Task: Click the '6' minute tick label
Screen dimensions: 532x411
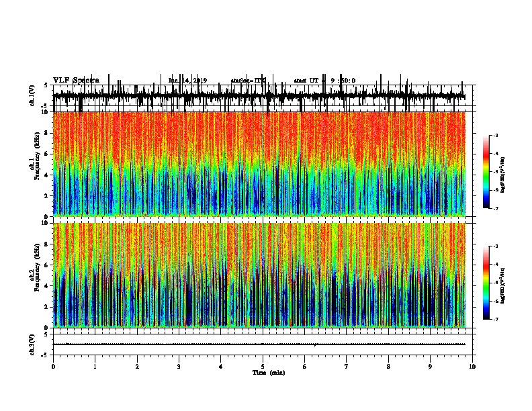Action: point(304,367)
